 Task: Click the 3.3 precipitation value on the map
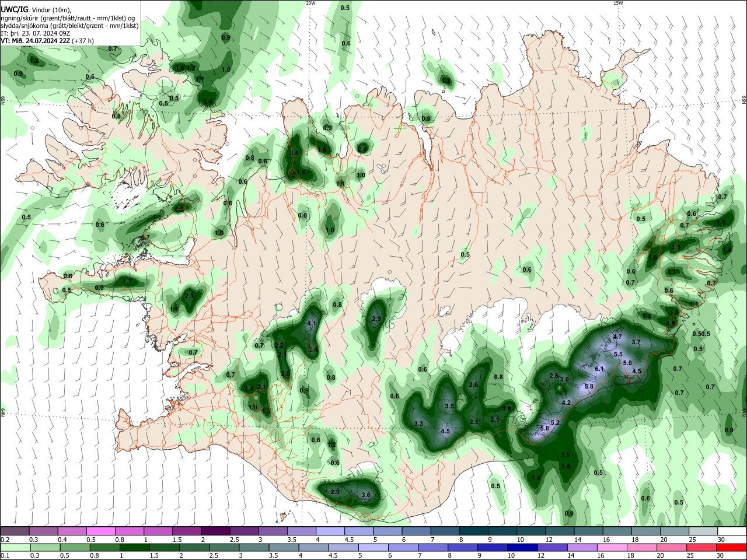418,424
